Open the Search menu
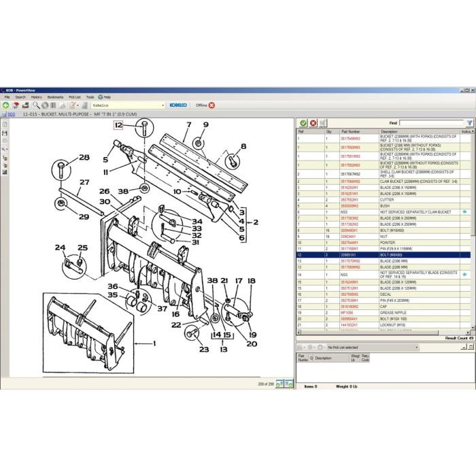Image resolution: width=476 pixels, height=476 pixels. [x=20, y=97]
